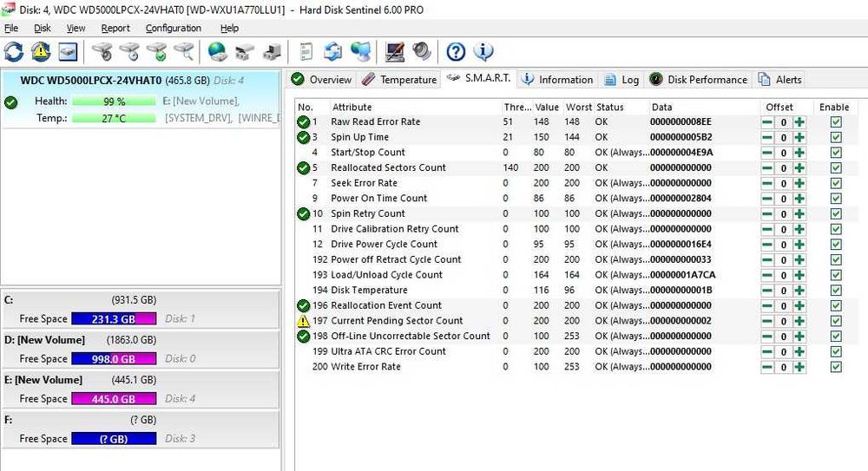Viewport: 868px width, 471px height.
Task: Open the File menu
Action: pos(11,29)
